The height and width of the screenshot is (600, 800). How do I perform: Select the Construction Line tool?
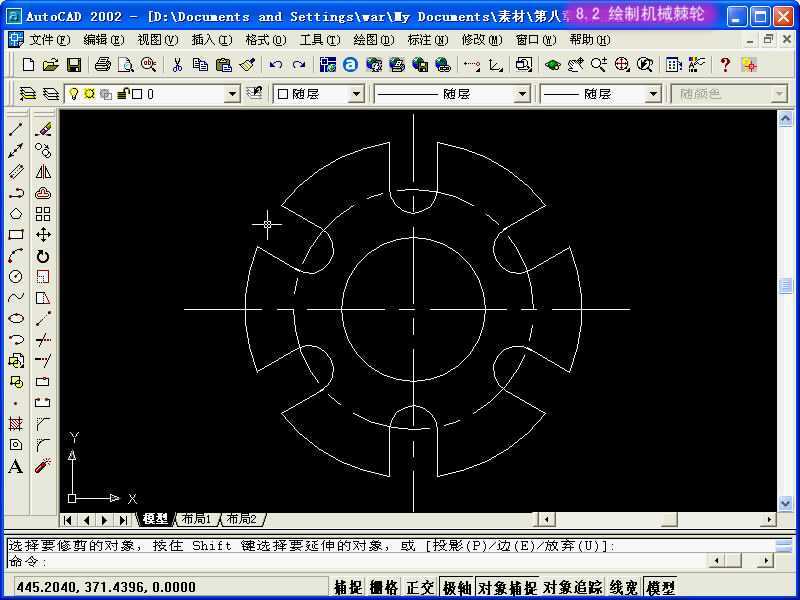[x=16, y=151]
